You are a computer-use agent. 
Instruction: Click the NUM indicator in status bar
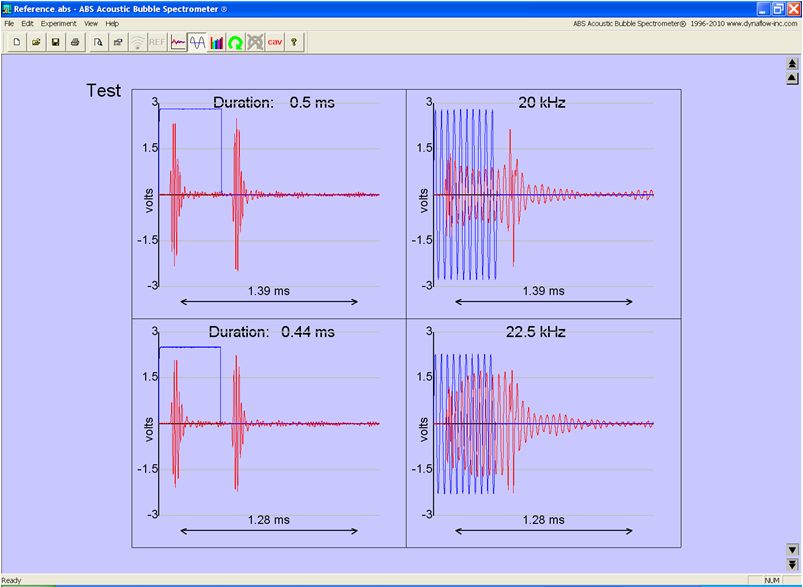pos(772,580)
